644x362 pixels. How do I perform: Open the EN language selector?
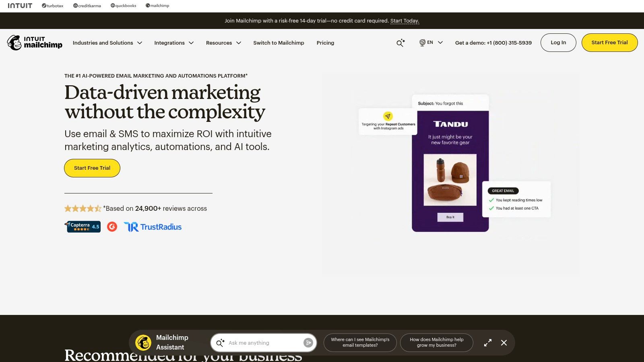(x=431, y=42)
